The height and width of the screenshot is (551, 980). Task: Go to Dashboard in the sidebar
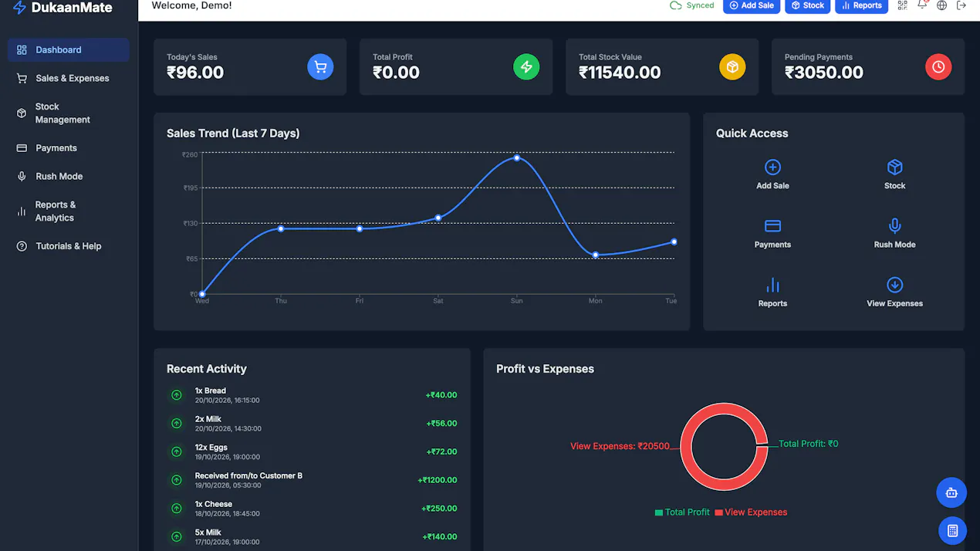pos(69,50)
